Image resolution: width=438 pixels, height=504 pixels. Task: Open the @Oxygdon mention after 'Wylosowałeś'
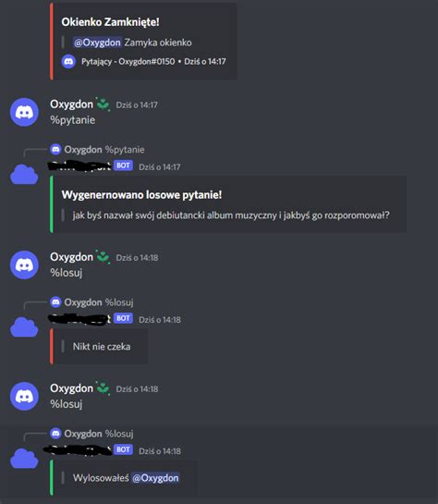(x=155, y=478)
